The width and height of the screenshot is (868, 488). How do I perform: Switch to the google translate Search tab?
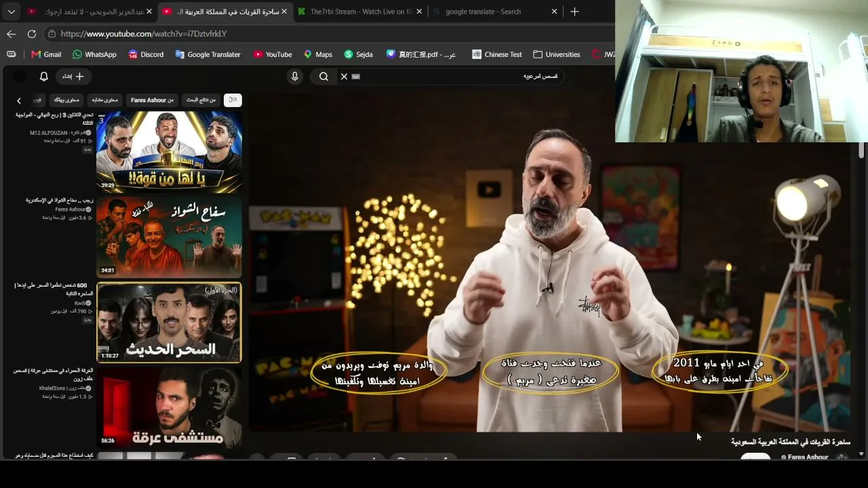click(494, 12)
